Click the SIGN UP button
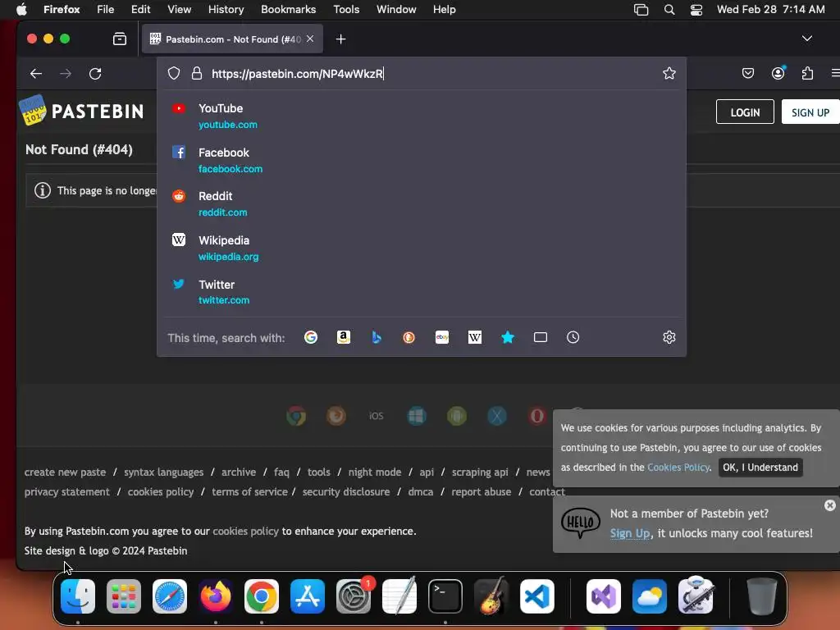Screen dimensions: 840x630 coord(810,112)
